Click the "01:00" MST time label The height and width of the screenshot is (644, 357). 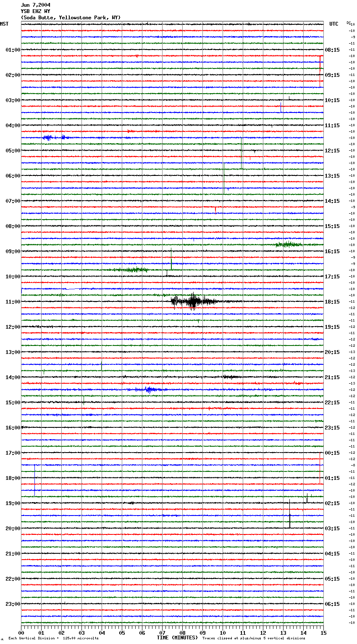pyautogui.click(x=13, y=50)
